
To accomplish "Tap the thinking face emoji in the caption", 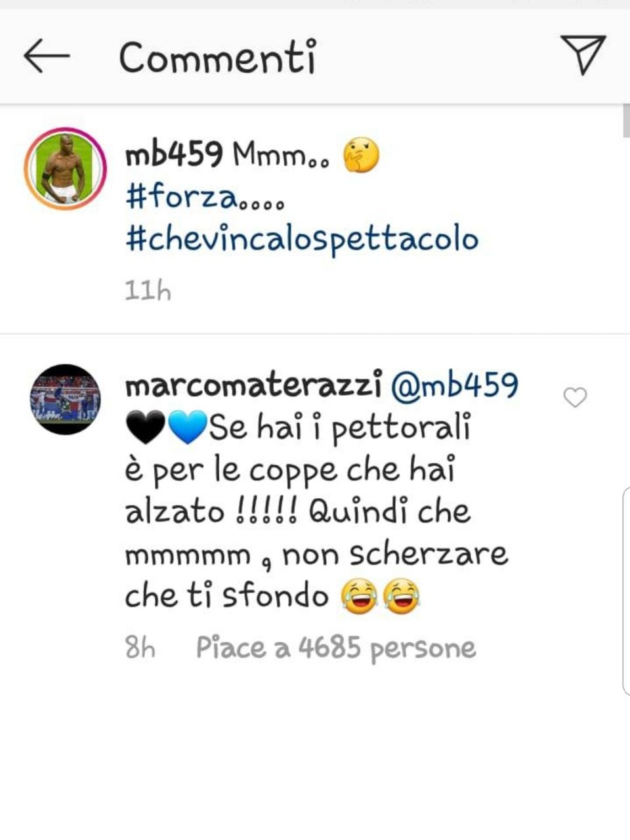I will click(x=362, y=156).
